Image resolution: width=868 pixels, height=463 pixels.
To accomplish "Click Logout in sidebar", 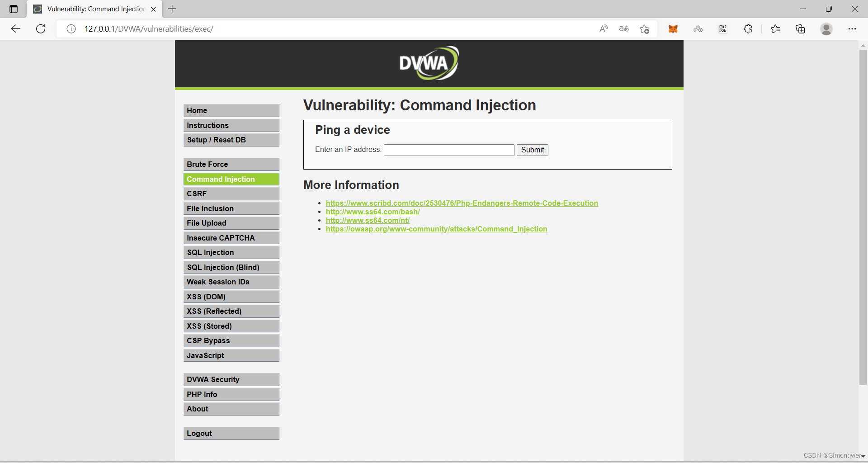I will click(231, 433).
